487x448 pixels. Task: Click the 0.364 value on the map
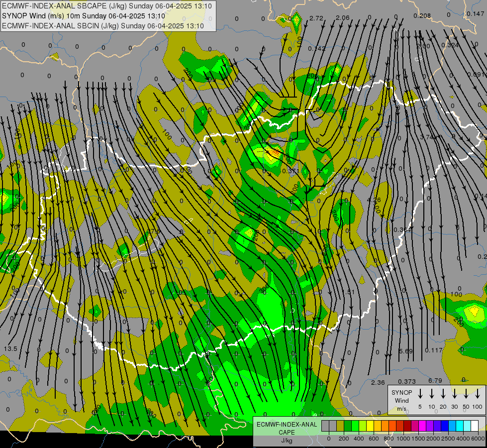click(x=402, y=230)
